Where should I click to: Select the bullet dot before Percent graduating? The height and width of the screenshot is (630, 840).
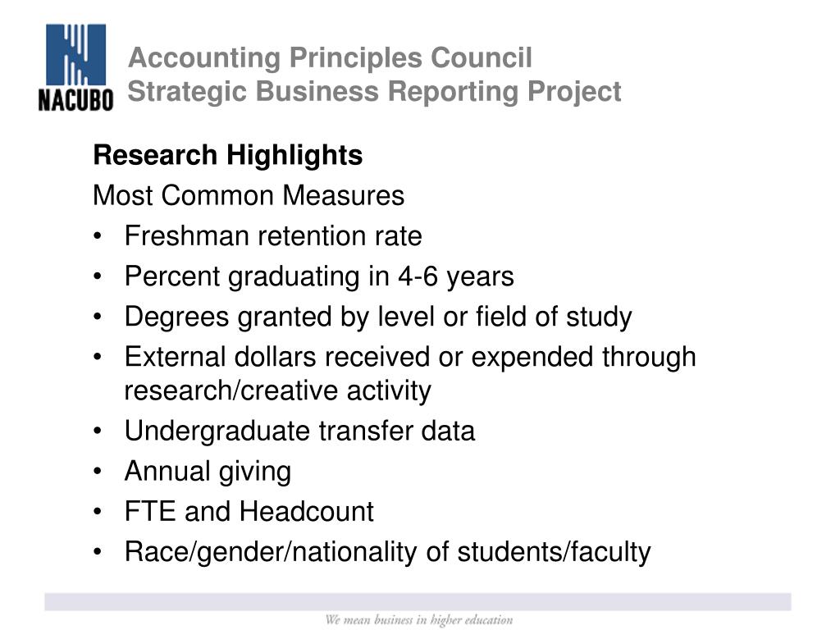tap(97, 276)
